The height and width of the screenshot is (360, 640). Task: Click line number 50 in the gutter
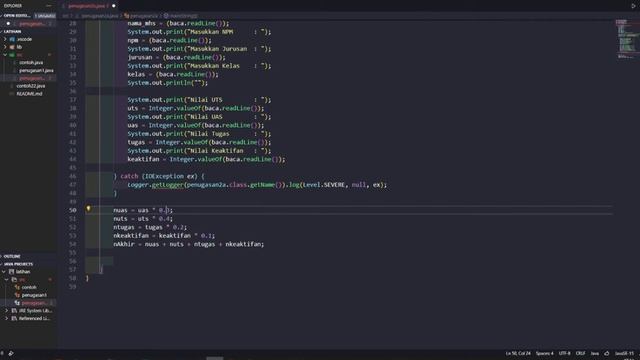coord(72,210)
